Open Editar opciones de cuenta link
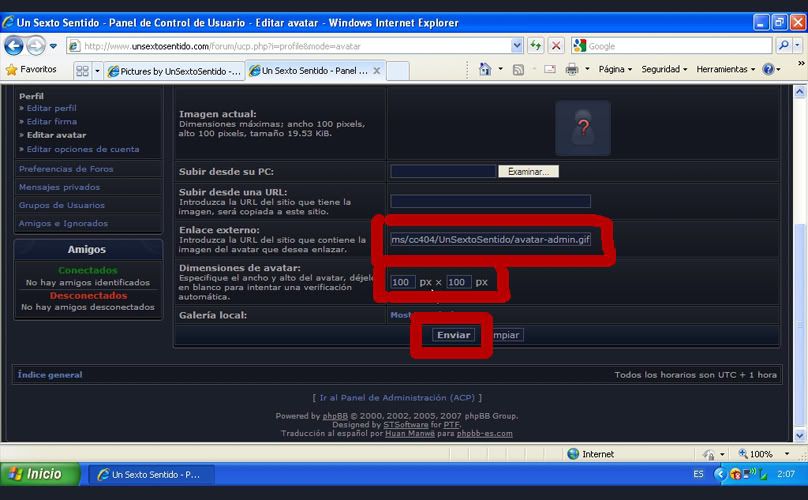This screenshot has height=500, width=808. (83, 149)
